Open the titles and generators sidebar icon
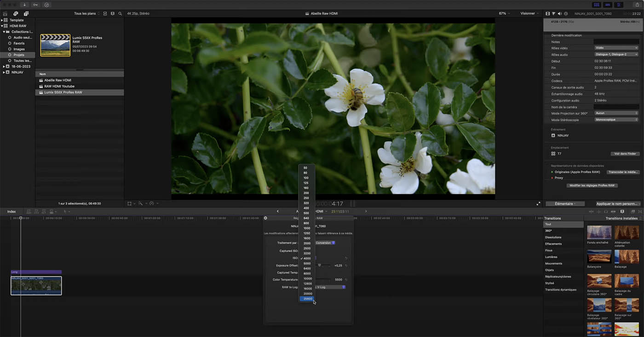644x337 pixels. coord(26,13)
